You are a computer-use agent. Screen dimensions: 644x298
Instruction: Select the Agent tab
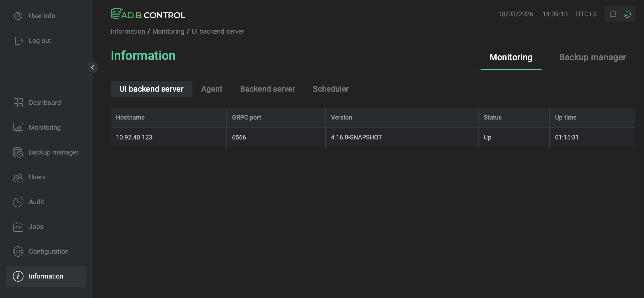[212, 89]
